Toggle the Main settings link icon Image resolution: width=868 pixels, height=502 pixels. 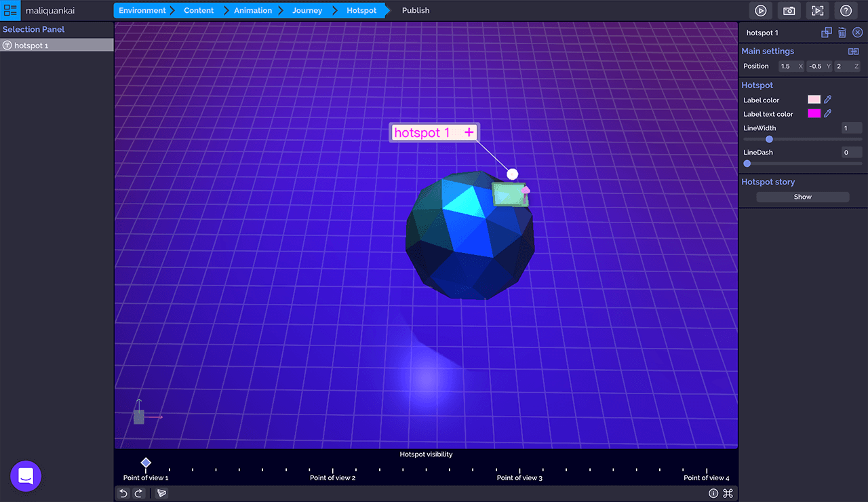(853, 52)
